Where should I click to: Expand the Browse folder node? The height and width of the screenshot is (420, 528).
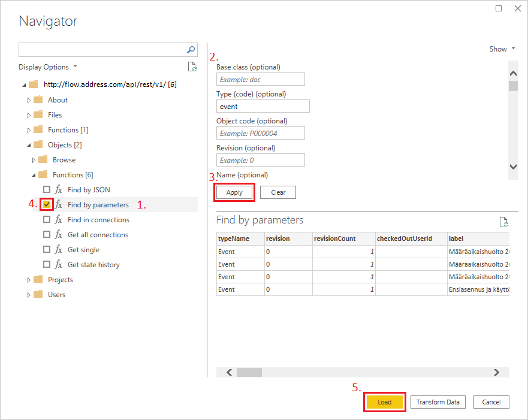coord(34,160)
